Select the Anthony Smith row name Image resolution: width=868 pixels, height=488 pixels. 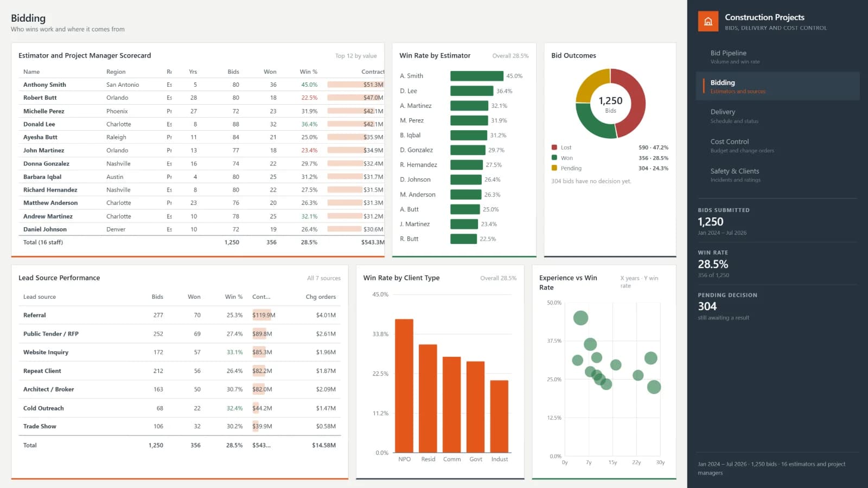(44, 85)
